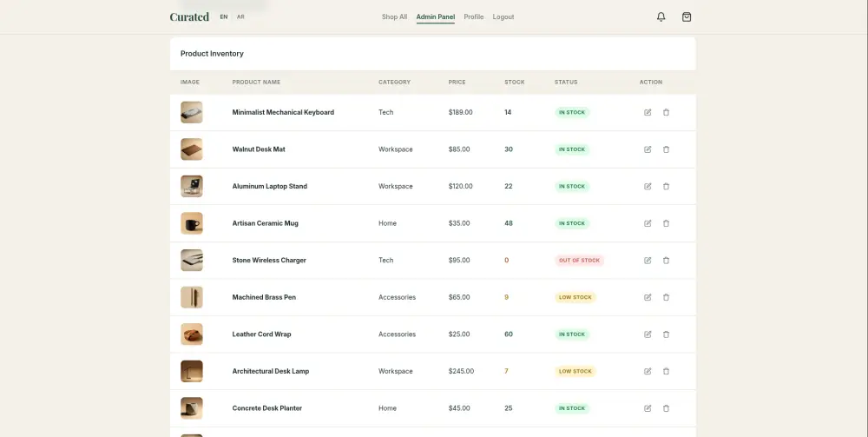
Task: Delete the Concrete Desk Planter product
Action: pyautogui.click(x=666, y=408)
